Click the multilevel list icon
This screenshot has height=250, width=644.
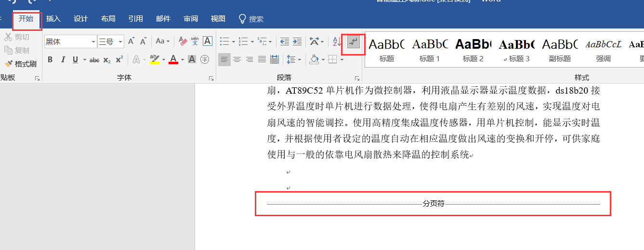262,42
